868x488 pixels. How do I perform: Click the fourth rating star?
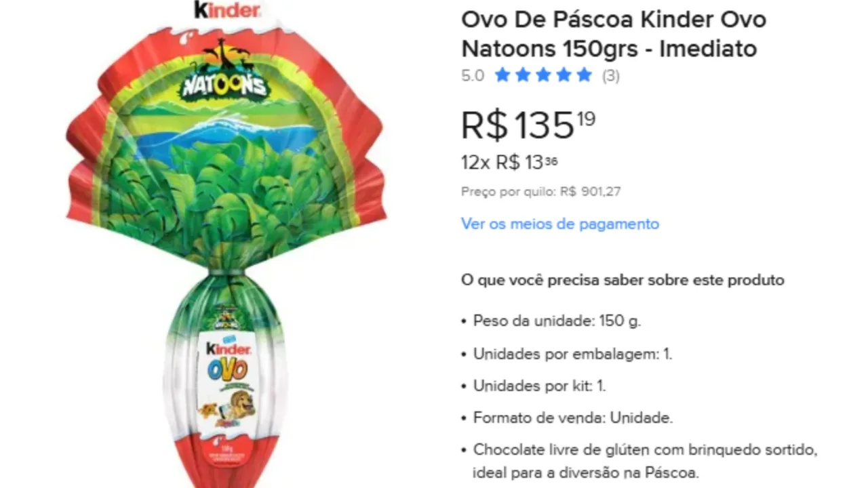pyautogui.click(x=564, y=75)
